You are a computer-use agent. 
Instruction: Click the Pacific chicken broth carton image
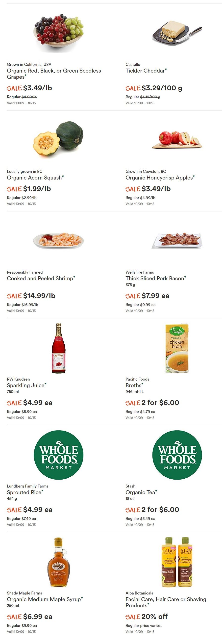(177, 348)
